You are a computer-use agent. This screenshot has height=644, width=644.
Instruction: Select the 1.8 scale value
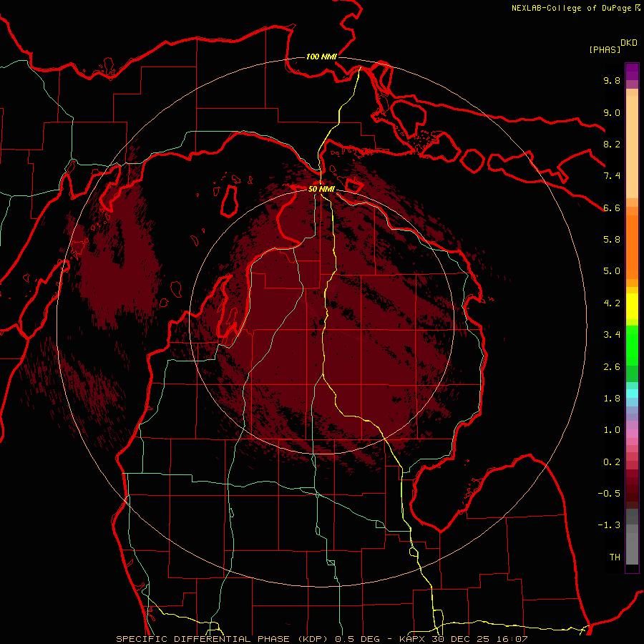[612, 399]
